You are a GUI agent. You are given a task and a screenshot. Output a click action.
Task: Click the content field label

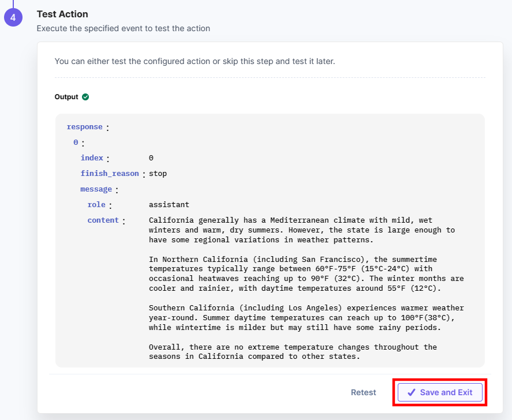coord(103,220)
